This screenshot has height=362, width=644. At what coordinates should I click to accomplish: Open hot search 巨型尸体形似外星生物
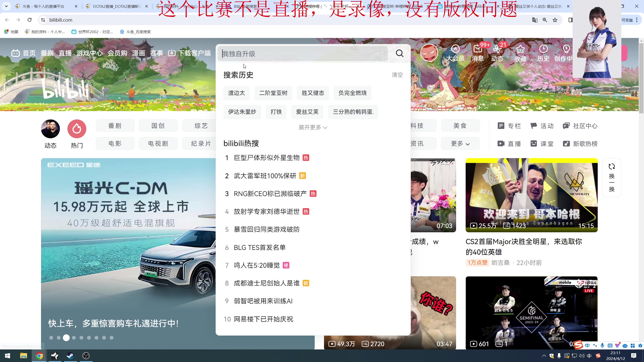tap(267, 158)
